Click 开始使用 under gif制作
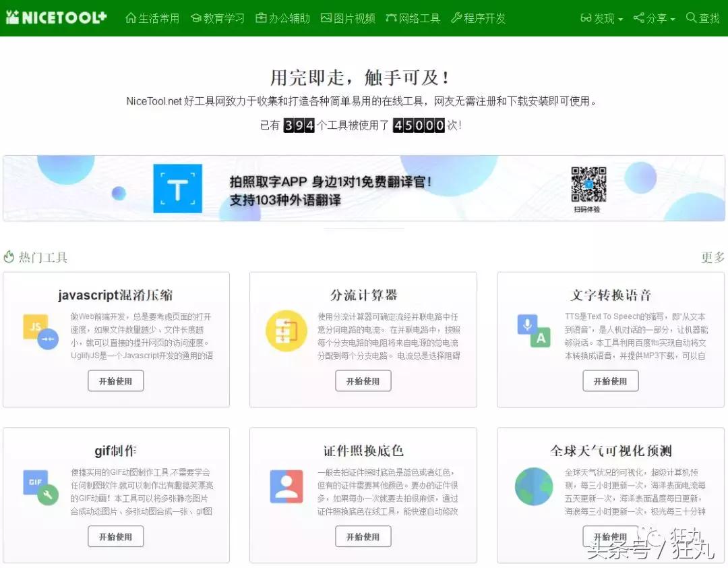Viewport: 728px width, 568px height. coord(115,536)
